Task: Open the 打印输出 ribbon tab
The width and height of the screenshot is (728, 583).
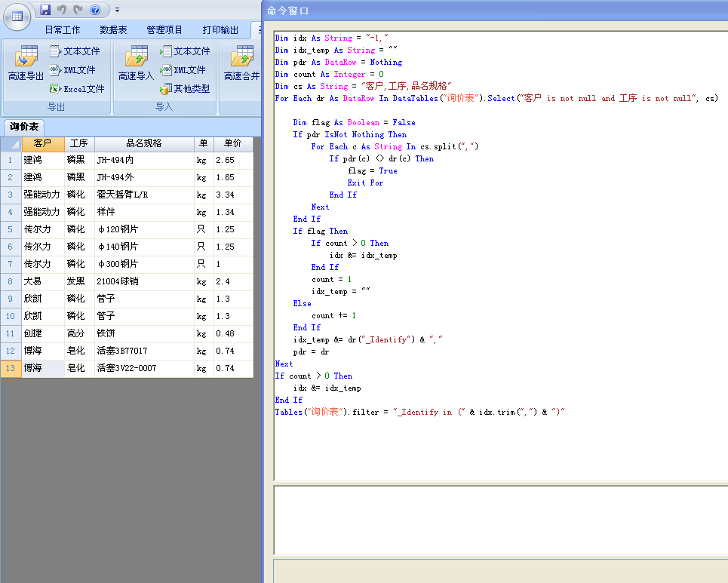Action: tap(220, 30)
